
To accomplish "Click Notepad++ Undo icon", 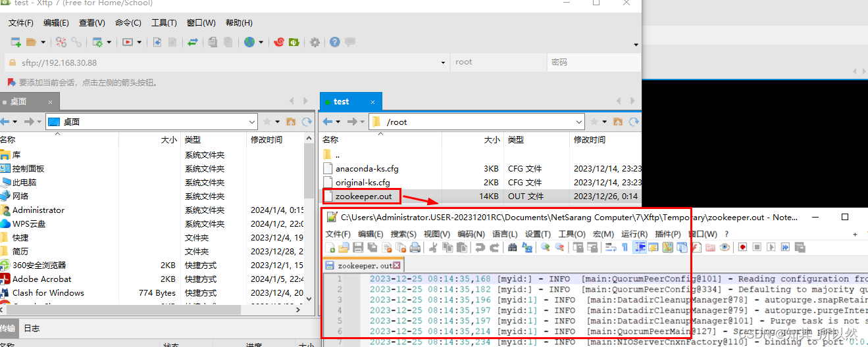I will (x=480, y=248).
